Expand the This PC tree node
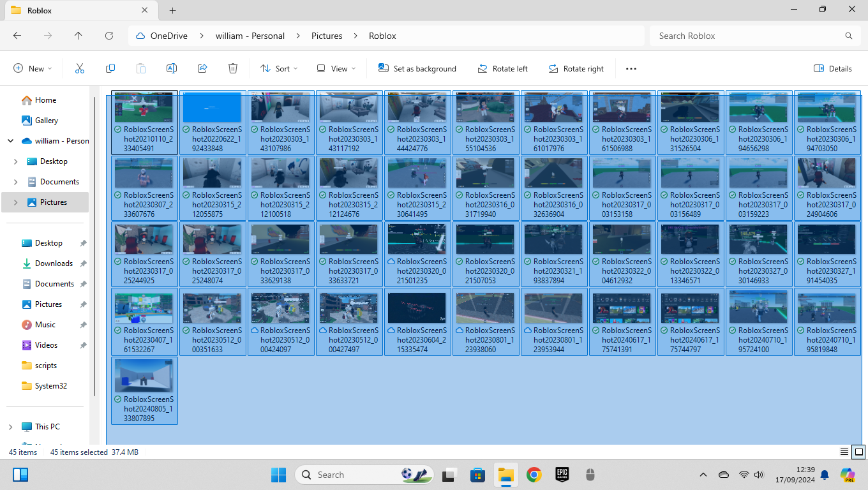Screen dimensions: 868x490 10,427
